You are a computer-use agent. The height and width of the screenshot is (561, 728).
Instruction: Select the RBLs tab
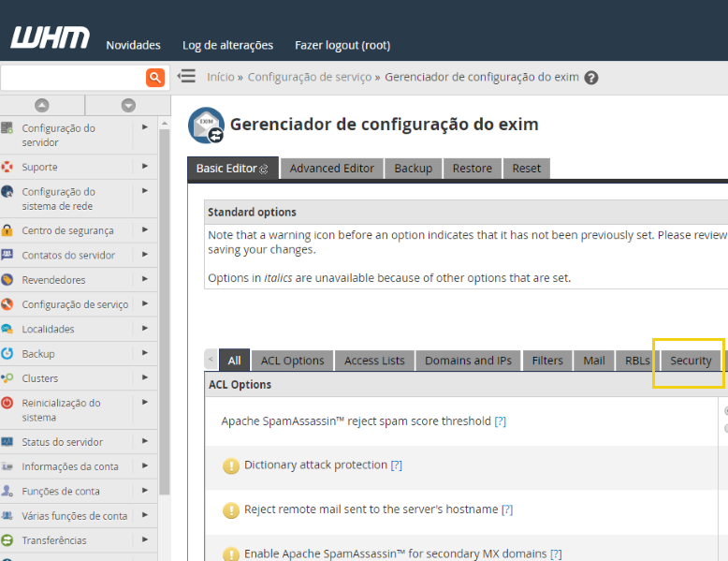(x=637, y=361)
